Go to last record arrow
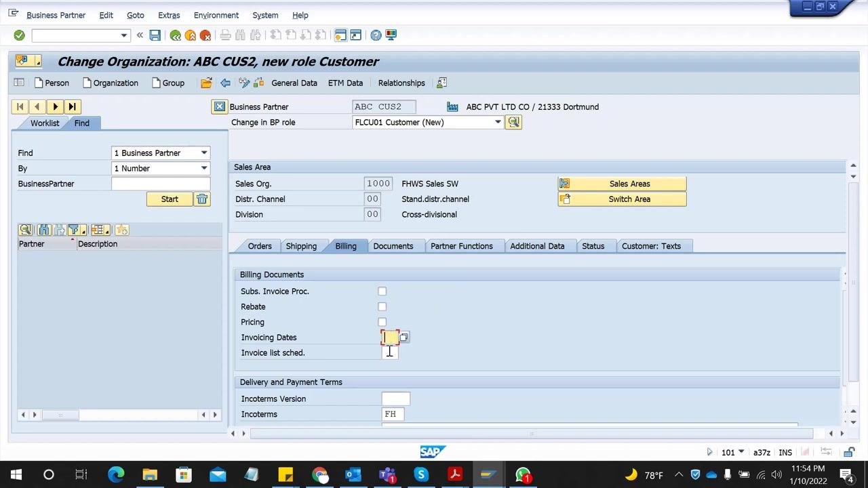This screenshot has height=488, width=868. tap(72, 106)
